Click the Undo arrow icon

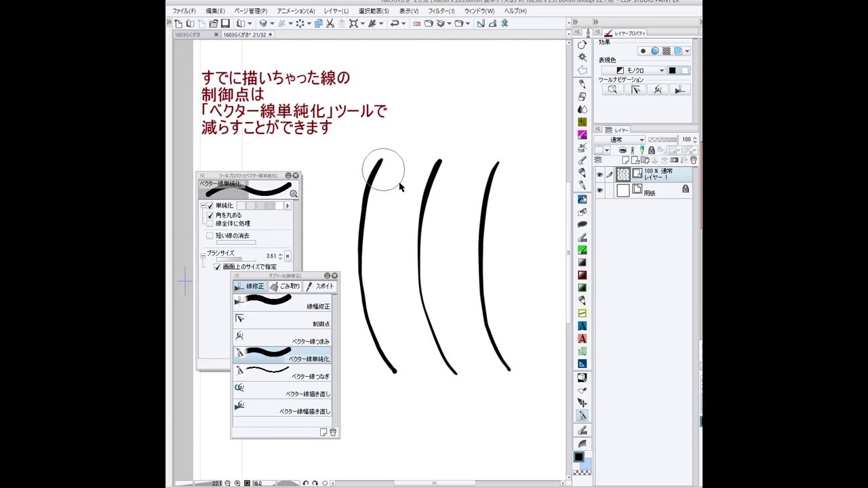tap(395, 23)
